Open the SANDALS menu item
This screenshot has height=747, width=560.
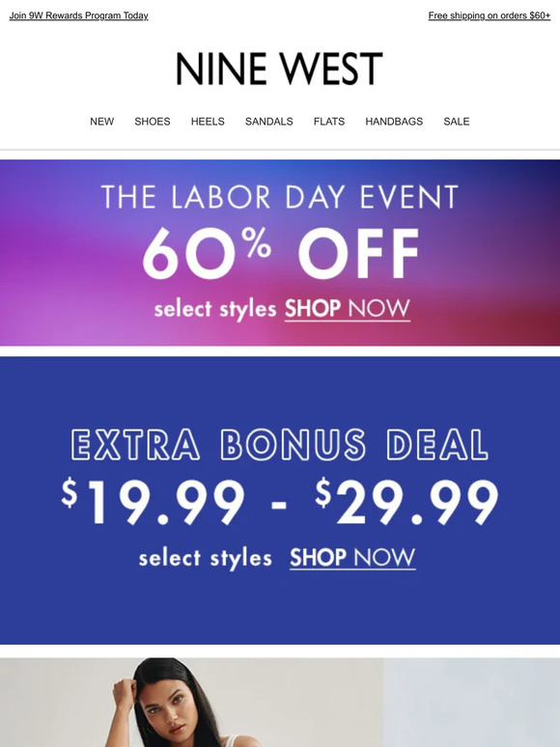[x=268, y=122]
